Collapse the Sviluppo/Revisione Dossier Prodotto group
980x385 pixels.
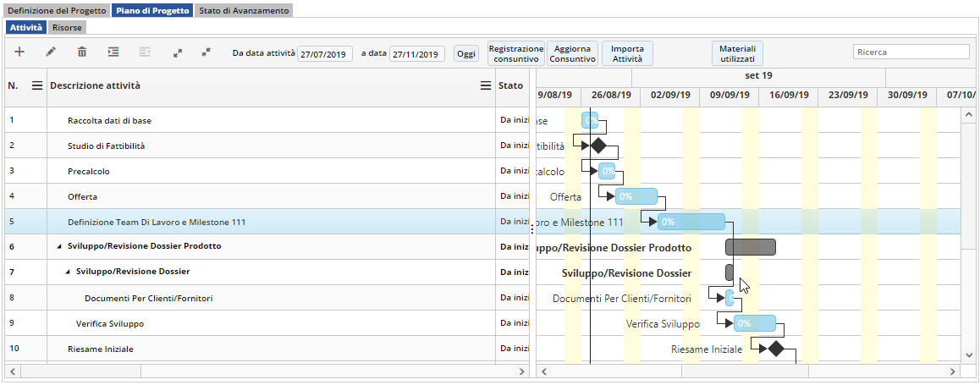pos(59,247)
